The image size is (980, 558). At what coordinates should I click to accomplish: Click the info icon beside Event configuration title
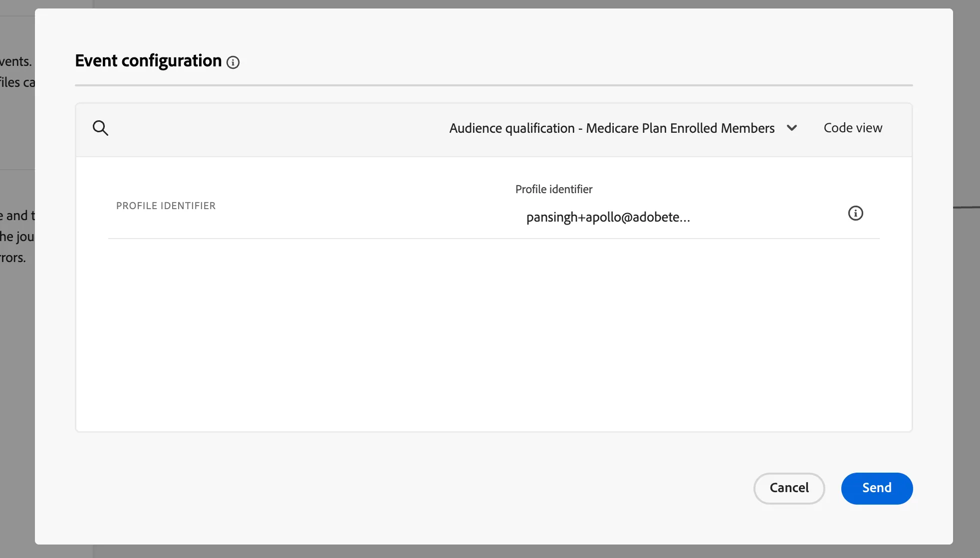click(x=233, y=62)
